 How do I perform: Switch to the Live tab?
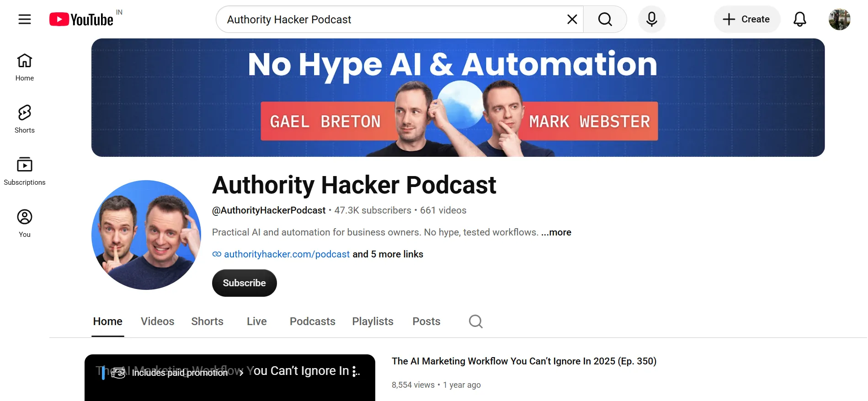257,321
